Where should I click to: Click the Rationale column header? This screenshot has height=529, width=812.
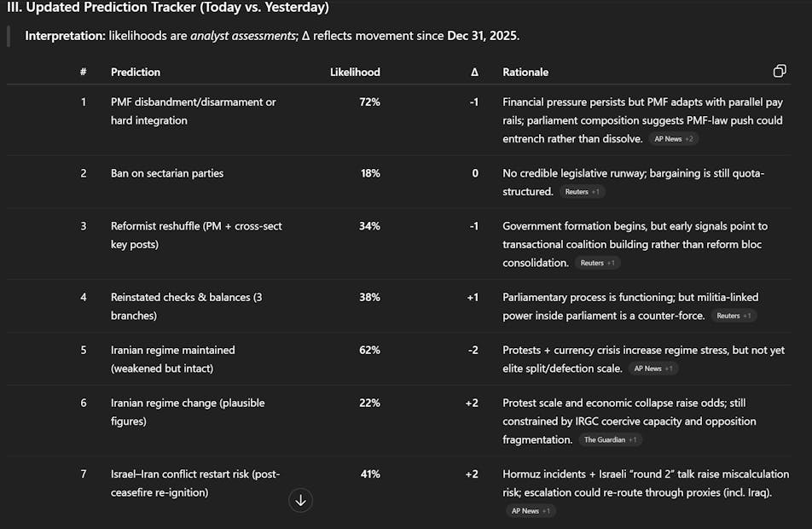(x=525, y=73)
